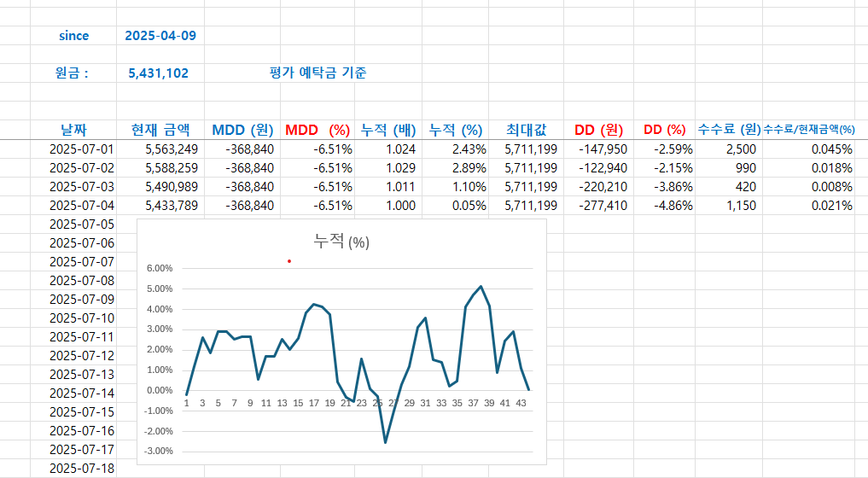Viewport: 868px width, 478px height.
Task: Click the 누적 (배) column header
Action: click(388, 130)
